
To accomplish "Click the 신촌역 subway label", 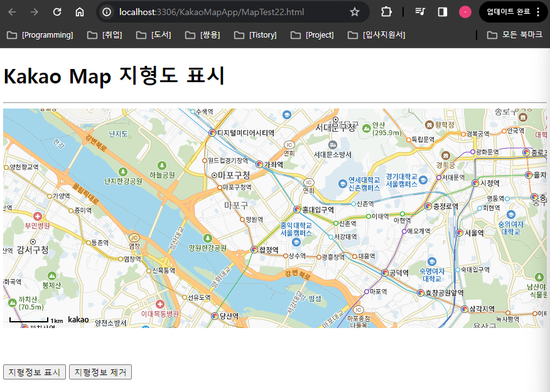I will [348, 223].
